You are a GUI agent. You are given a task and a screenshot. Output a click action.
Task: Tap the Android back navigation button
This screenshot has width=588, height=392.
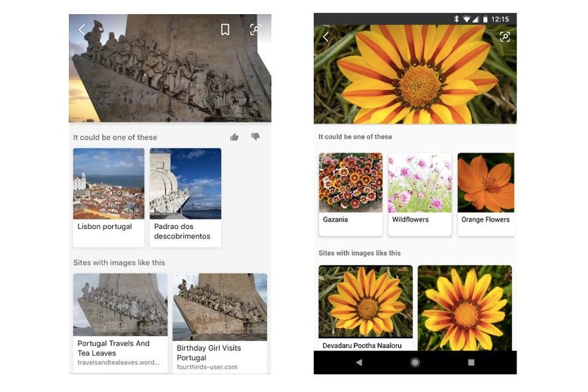pyautogui.click(x=358, y=361)
